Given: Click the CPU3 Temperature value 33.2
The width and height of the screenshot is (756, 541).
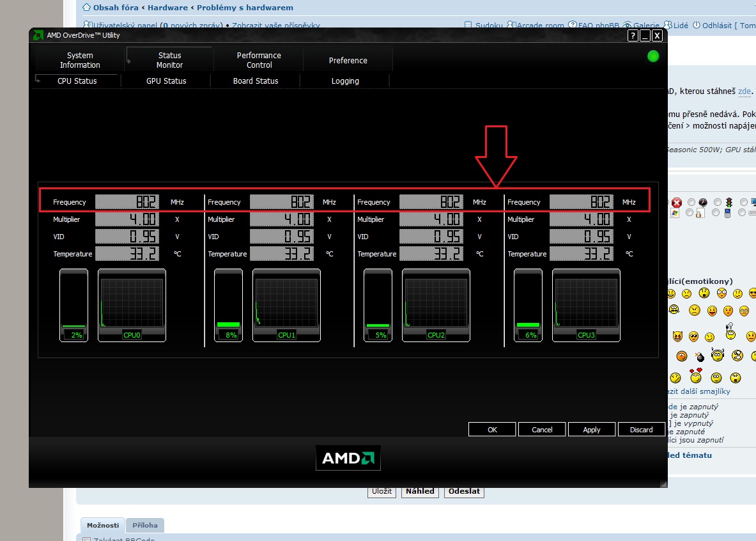Looking at the screenshot, I should [582, 254].
